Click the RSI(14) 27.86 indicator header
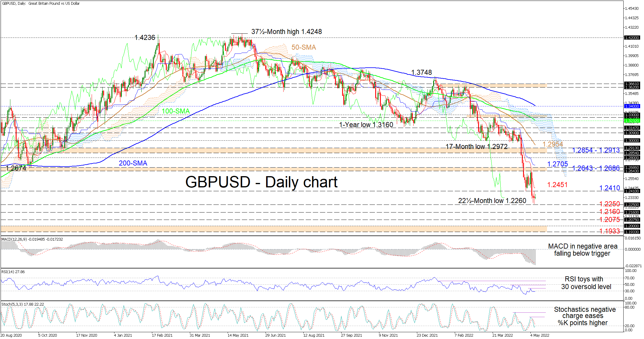 [x=13, y=272]
